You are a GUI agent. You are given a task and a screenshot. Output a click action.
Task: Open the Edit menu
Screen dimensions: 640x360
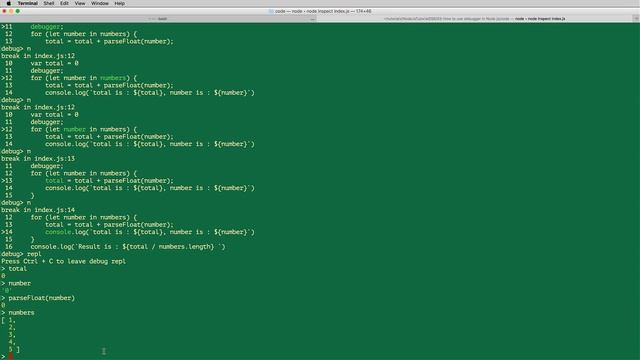point(64,3)
